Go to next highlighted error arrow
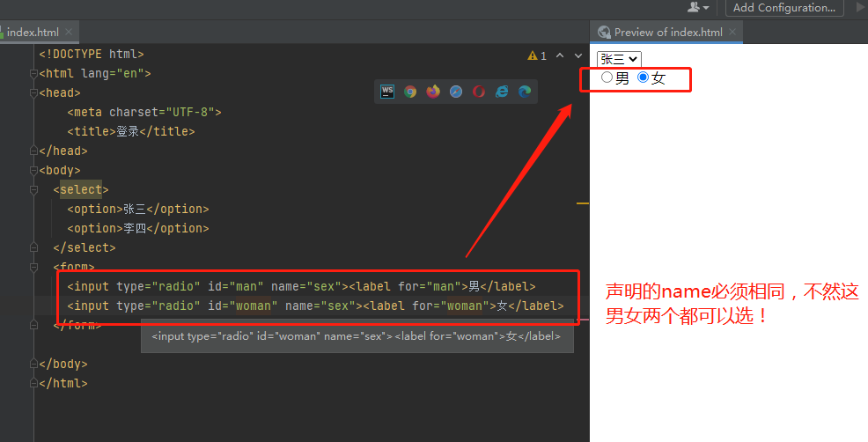This screenshot has height=442, width=868. [x=577, y=55]
